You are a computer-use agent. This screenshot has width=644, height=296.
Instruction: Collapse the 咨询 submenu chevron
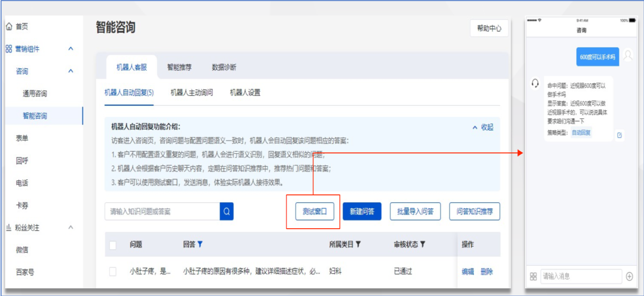[71, 71]
